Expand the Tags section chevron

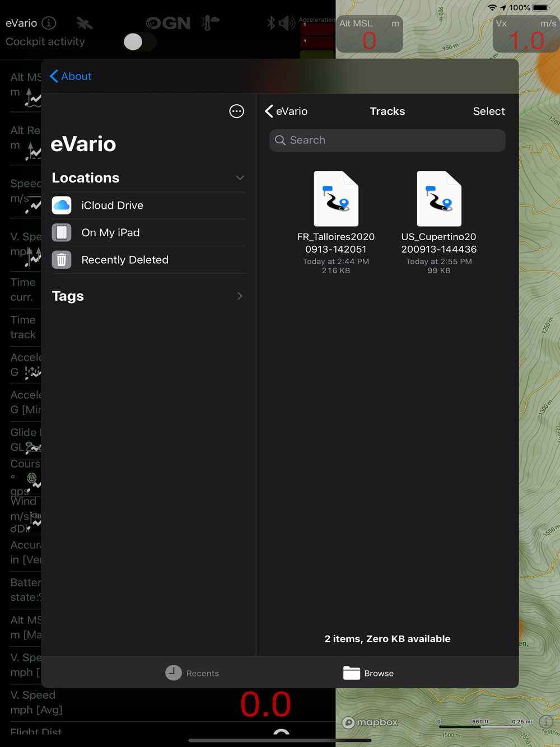click(240, 296)
